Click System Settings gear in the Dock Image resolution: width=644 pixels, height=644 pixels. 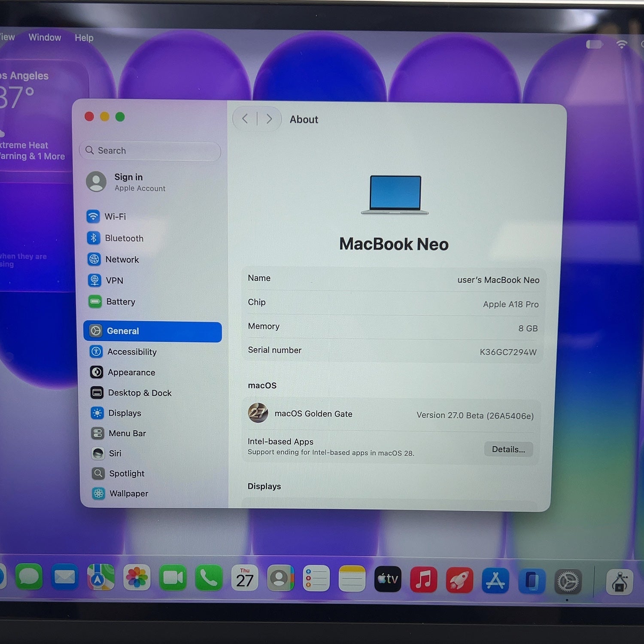568,582
